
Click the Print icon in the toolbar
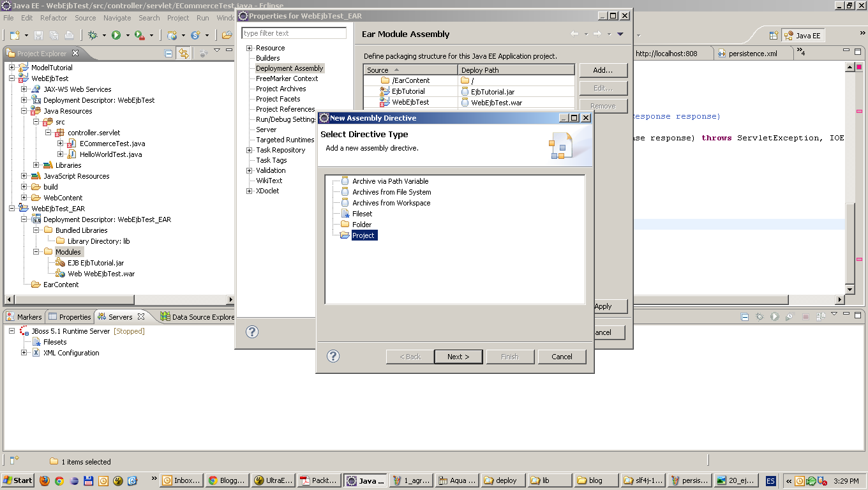point(69,35)
